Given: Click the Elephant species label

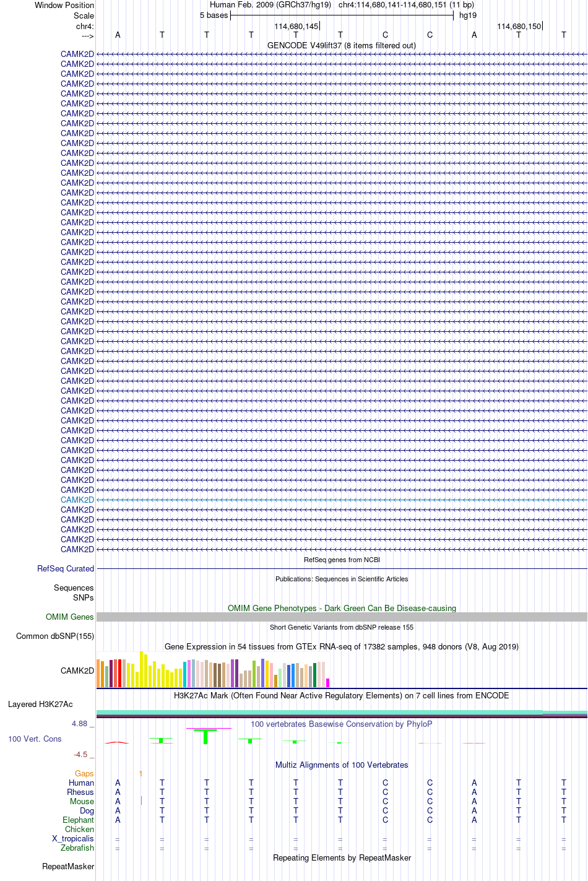Looking at the screenshot, I should tap(78, 820).
